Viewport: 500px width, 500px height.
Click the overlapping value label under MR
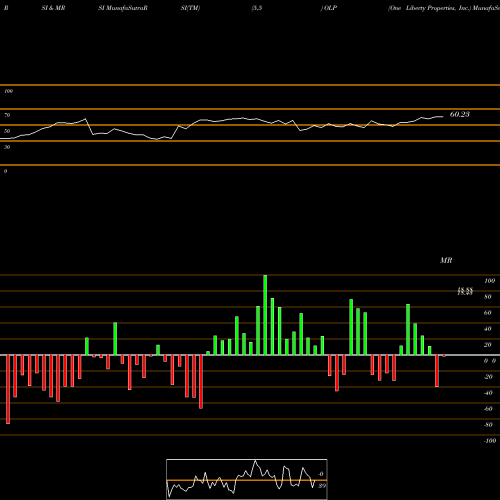click(x=465, y=291)
